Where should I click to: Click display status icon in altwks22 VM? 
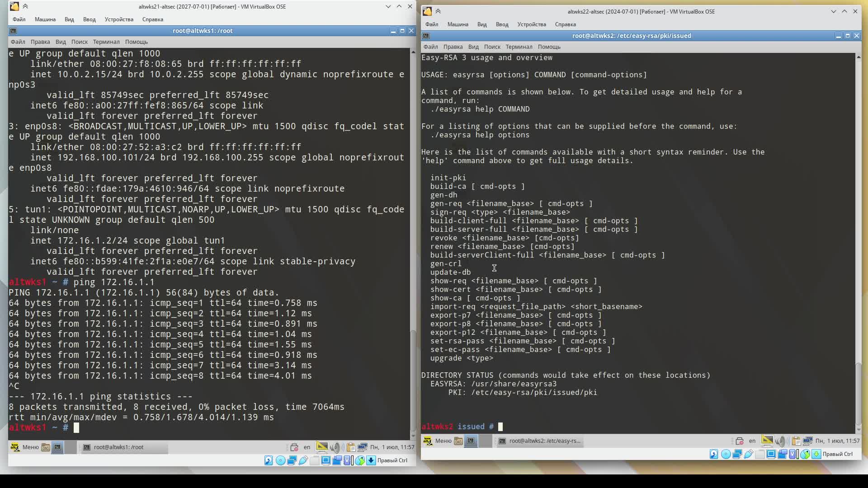(771, 454)
